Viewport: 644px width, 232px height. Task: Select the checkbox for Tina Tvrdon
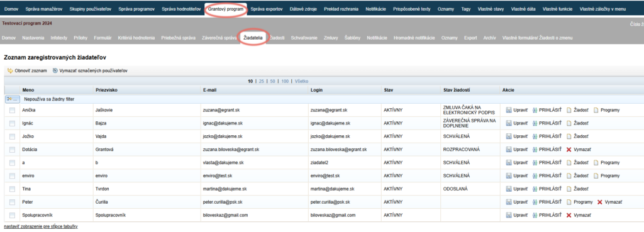pyautogui.click(x=12, y=189)
